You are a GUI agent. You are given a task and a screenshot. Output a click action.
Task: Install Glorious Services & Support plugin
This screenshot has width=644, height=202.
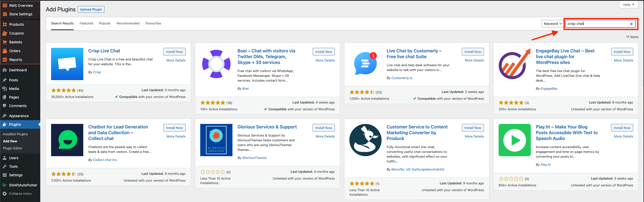tap(324, 128)
